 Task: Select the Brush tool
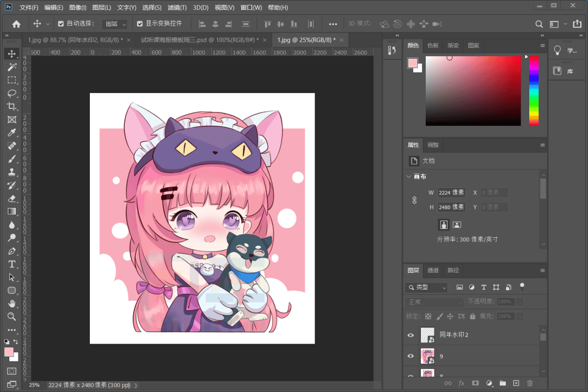point(11,159)
